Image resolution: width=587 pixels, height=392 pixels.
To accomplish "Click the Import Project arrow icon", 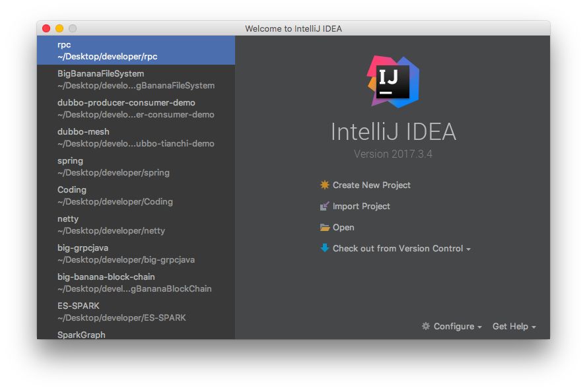I will [x=325, y=206].
